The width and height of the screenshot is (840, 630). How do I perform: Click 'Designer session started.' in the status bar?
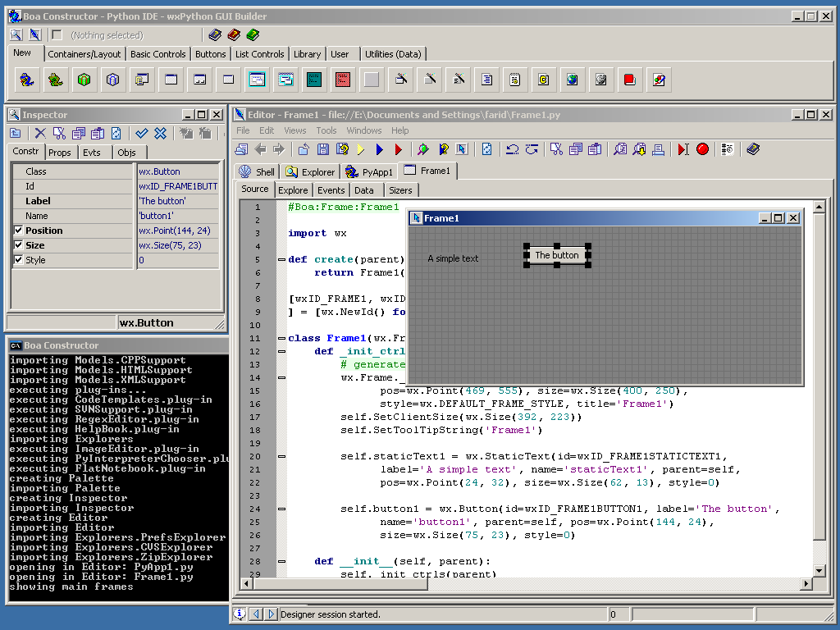pos(331,614)
